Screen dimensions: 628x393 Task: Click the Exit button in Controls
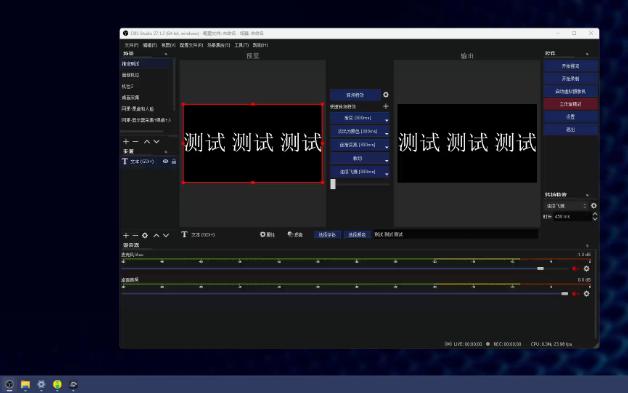pyautogui.click(x=571, y=129)
